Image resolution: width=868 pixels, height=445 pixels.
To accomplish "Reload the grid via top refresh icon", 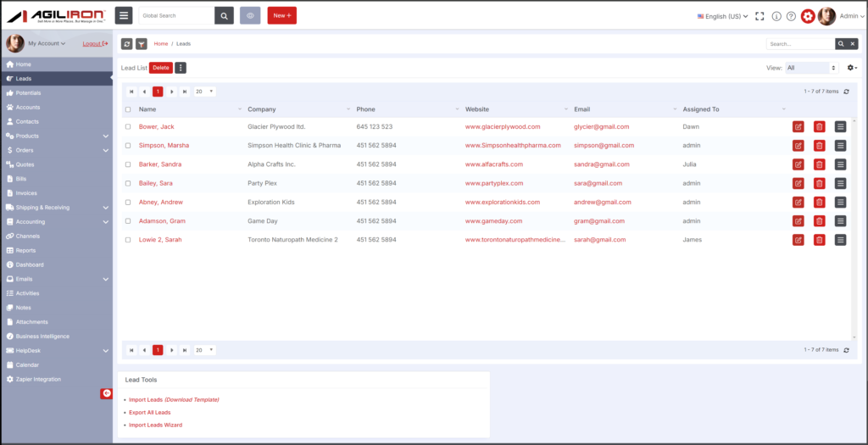I will click(x=847, y=92).
